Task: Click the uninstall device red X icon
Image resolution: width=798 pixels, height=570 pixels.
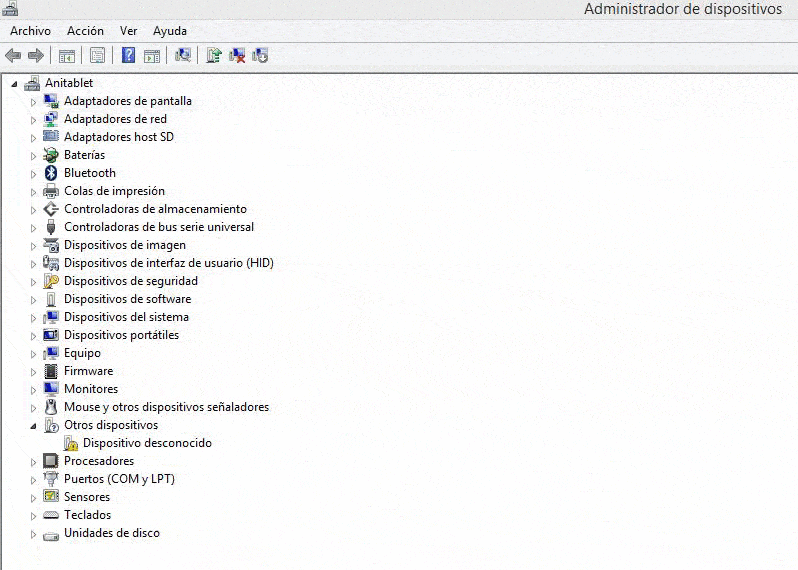Action: (x=237, y=55)
